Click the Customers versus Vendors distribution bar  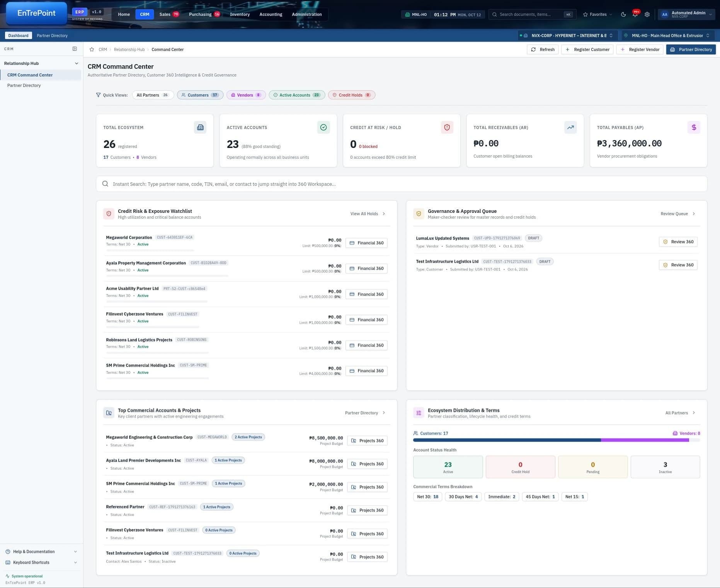(557, 440)
